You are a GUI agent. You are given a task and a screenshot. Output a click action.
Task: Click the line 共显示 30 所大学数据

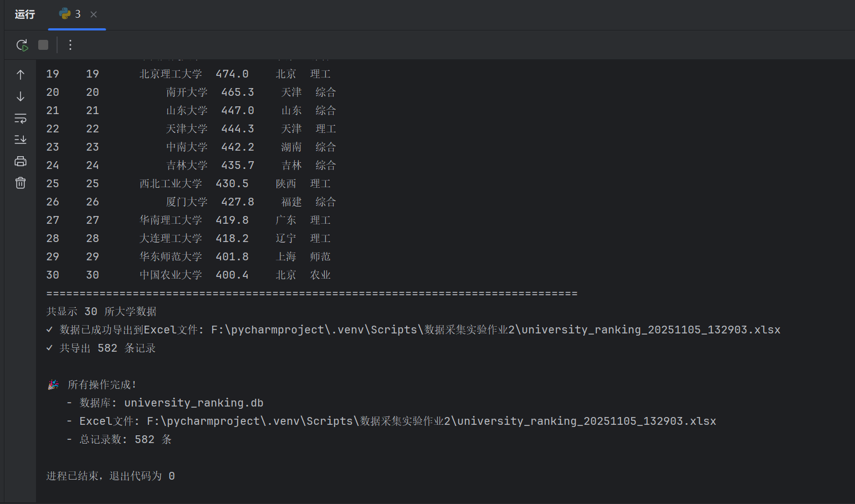tap(101, 311)
